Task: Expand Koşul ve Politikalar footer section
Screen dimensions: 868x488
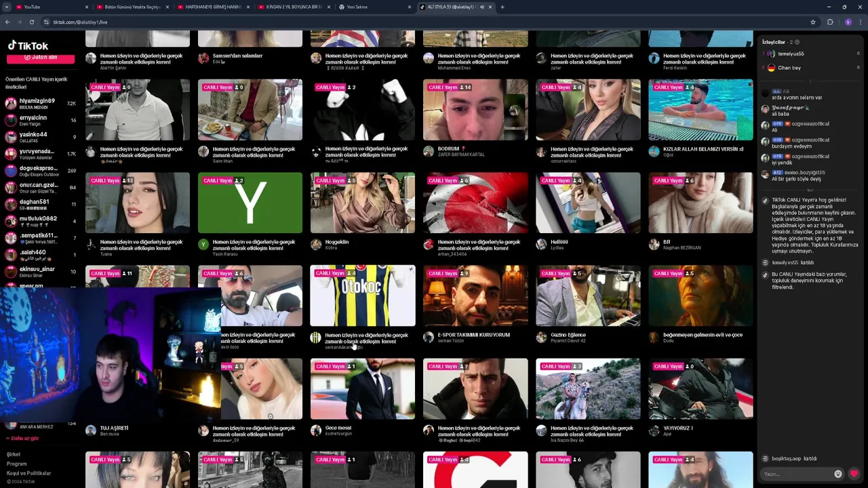Action: [x=28, y=473]
